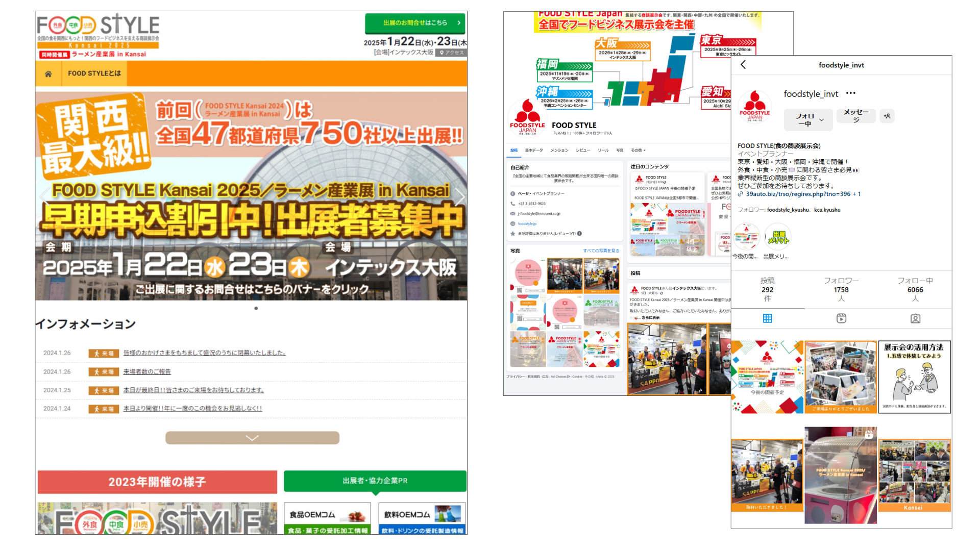Image resolution: width=980 pixels, height=551 pixels.
Task: Click the 投稿 292 count on Instagram
Action: pos(767,289)
